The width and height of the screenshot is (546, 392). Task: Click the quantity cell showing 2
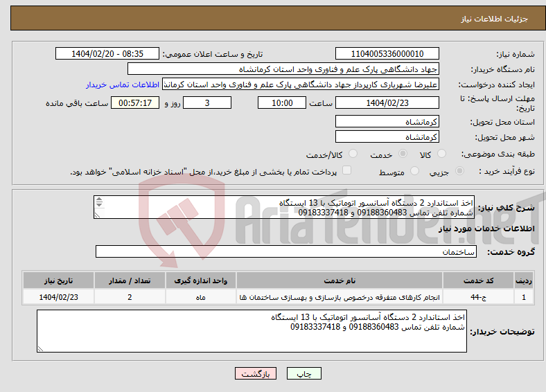(130, 297)
